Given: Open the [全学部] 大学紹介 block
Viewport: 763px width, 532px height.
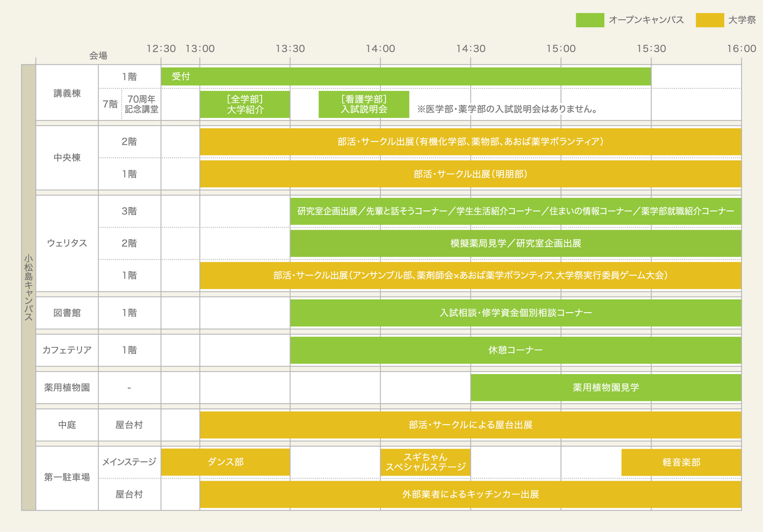Looking at the screenshot, I should click(x=245, y=104).
